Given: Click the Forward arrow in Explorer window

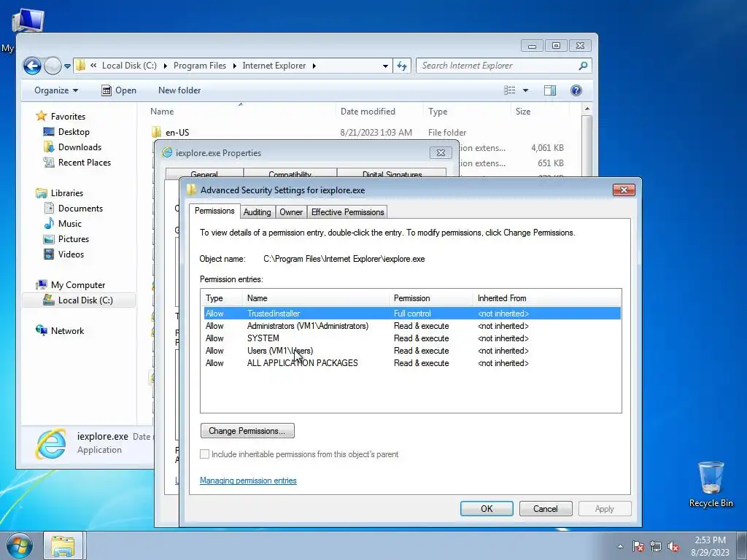Looking at the screenshot, I should tap(53, 66).
